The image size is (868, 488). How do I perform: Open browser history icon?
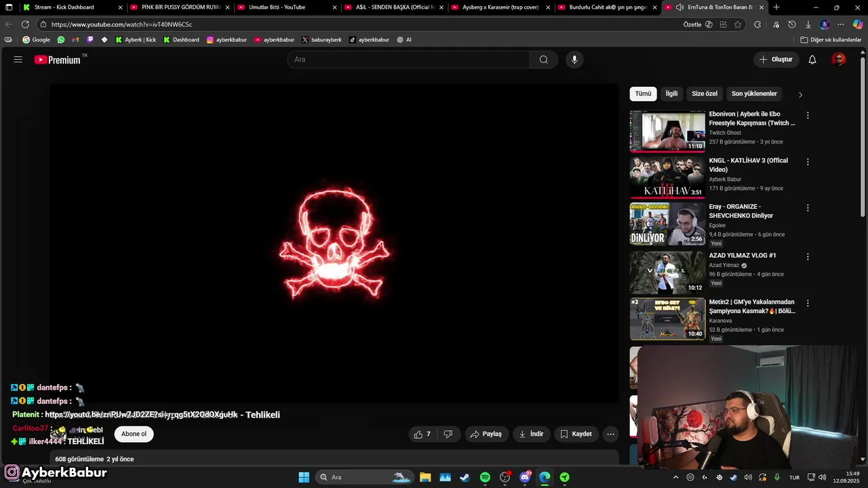(792, 24)
